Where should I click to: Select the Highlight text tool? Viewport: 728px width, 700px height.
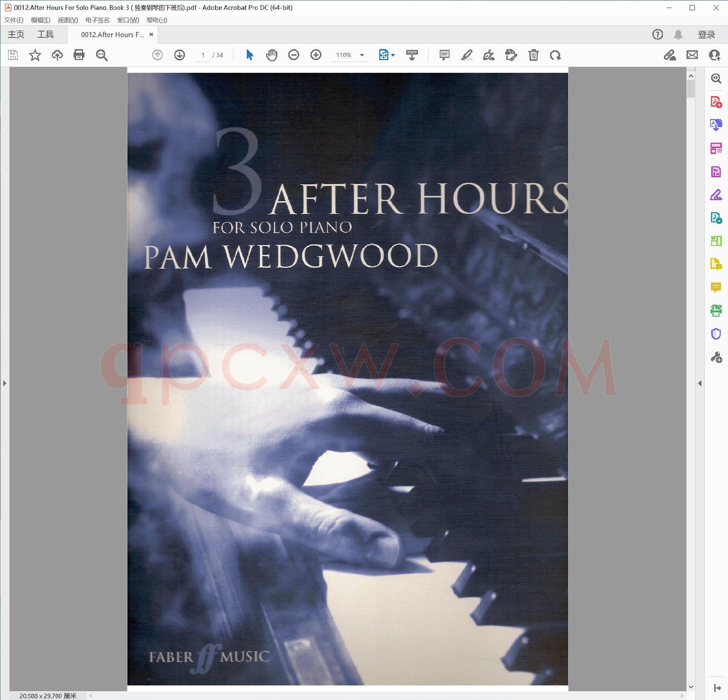click(467, 55)
